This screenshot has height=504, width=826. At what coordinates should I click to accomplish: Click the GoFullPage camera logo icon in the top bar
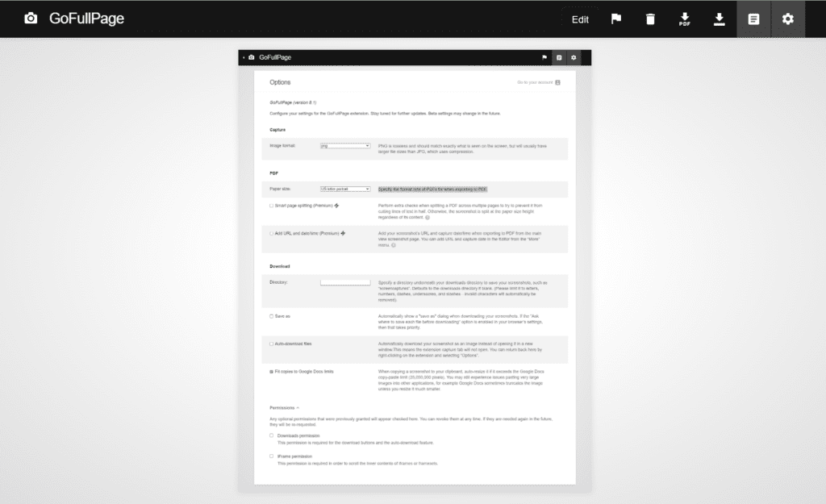31,19
